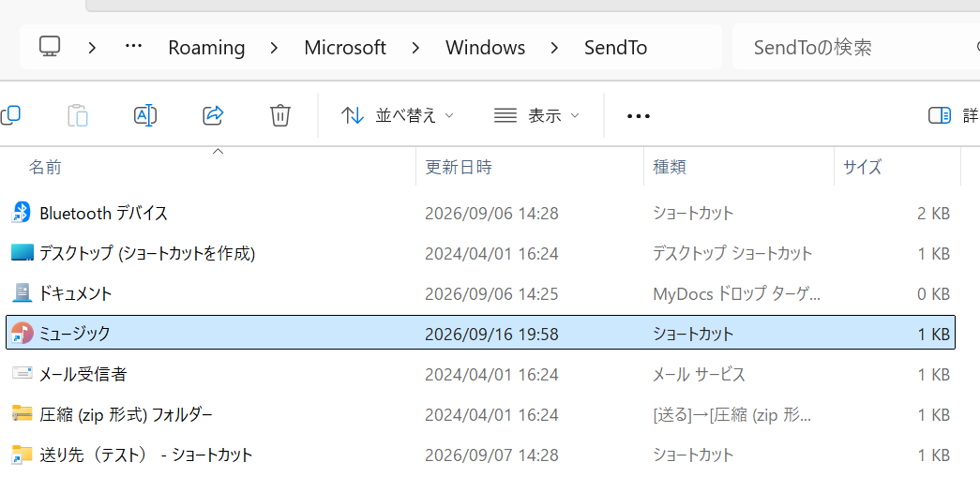The image size is (980, 492).
Task: Click the Music shortcut icon
Action: (22, 333)
